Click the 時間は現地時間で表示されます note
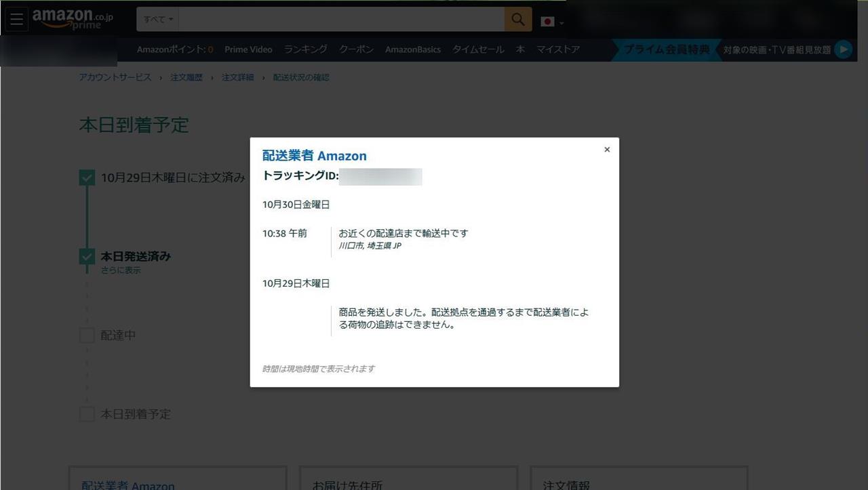The width and height of the screenshot is (868, 490). click(319, 369)
